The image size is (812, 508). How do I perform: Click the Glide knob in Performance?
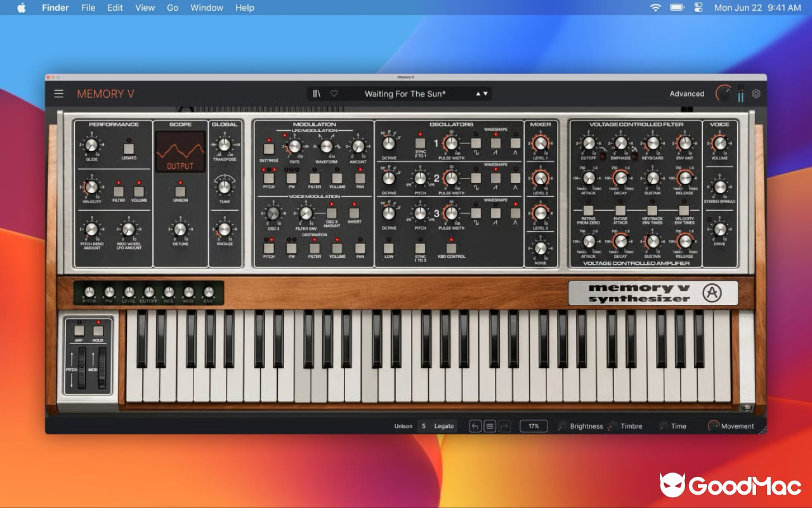point(91,147)
